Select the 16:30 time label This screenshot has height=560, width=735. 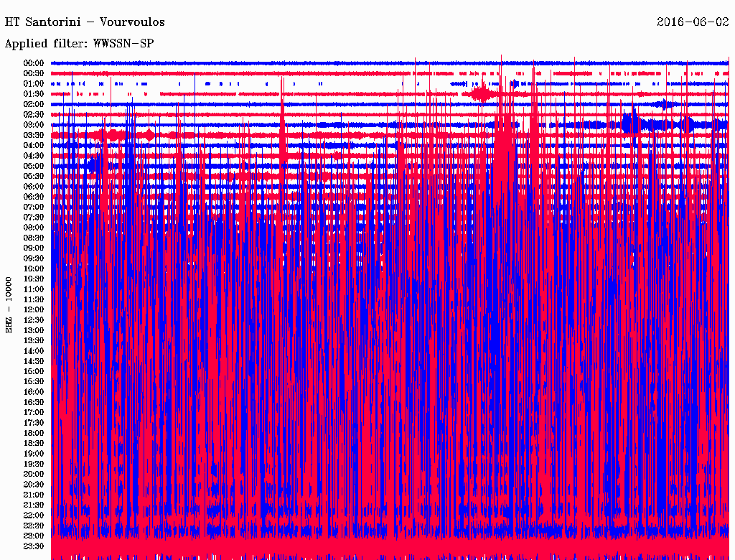tap(34, 402)
